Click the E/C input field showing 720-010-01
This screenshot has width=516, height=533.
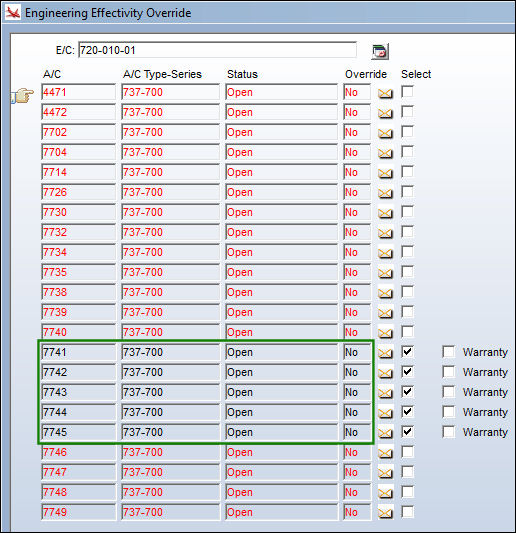tap(218, 50)
